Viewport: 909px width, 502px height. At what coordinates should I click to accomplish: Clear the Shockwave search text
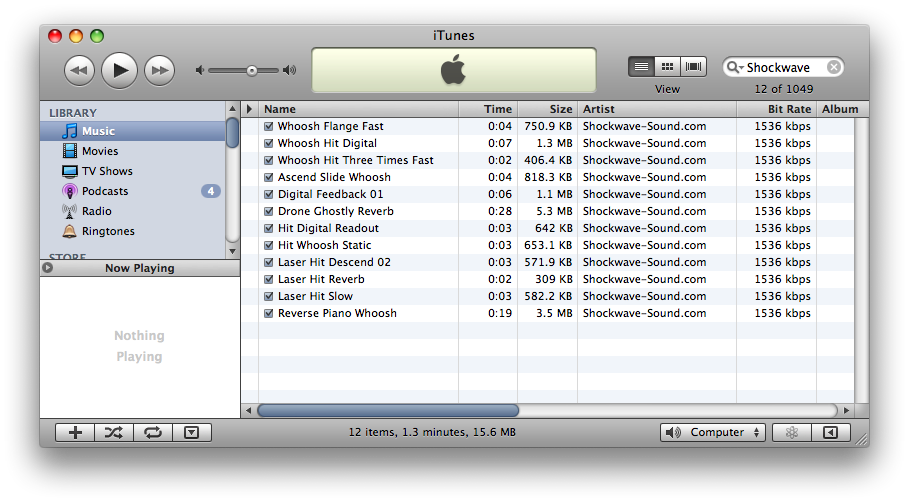[833, 68]
